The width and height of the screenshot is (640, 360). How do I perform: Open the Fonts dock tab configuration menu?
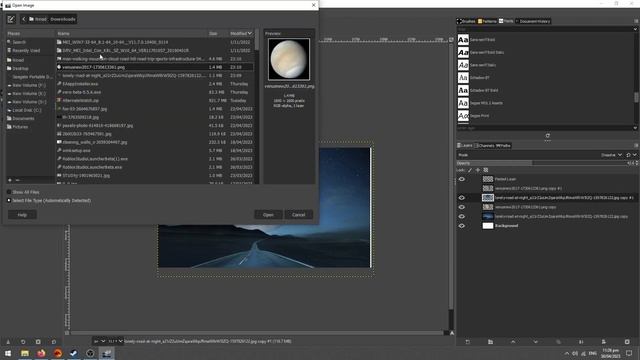(636, 21)
